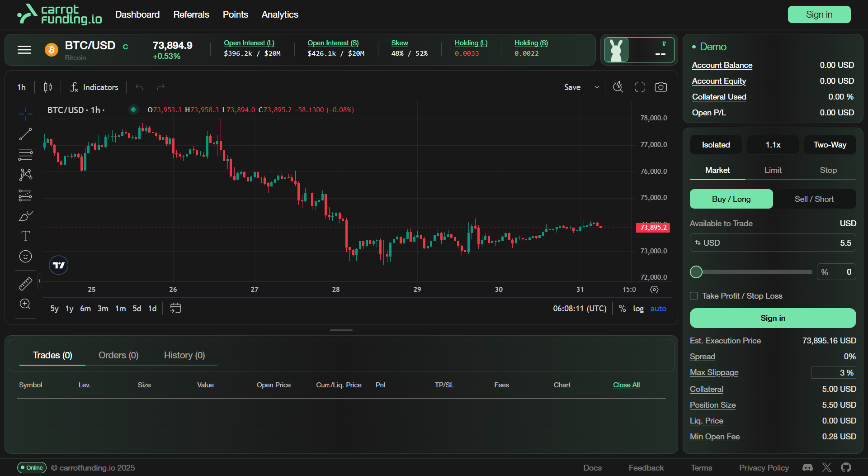This screenshot has height=476, width=868.
Task: Select the trend line drawing tool
Action: (26, 134)
